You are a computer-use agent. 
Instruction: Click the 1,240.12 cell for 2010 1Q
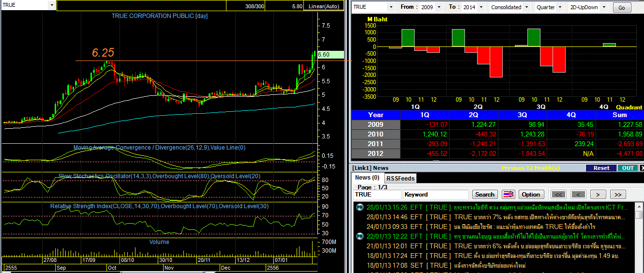click(425, 134)
